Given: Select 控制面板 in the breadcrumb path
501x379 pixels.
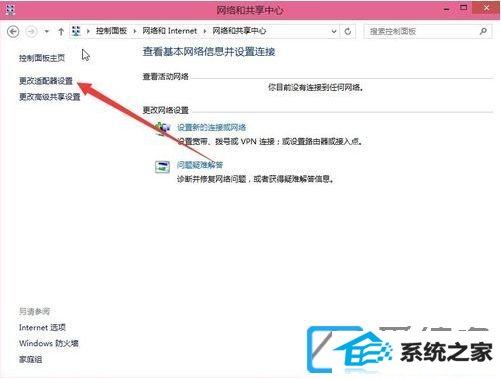Looking at the screenshot, I should pos(111,31).
